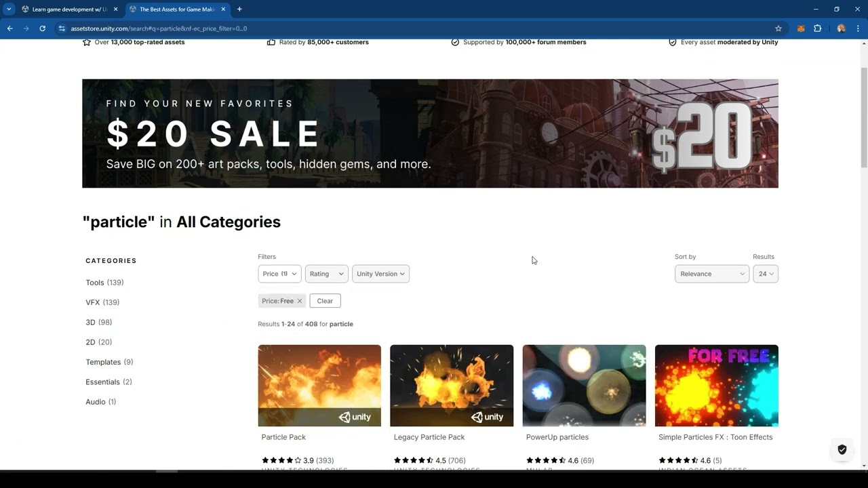Screen dimensions: 868x488
Task: Click the thumbs-up icon beside Rated by customers
Action: tap(271, 42)
